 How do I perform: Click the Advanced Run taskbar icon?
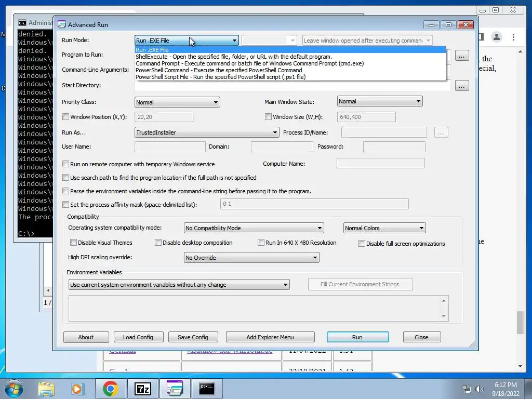click(175, 389)
